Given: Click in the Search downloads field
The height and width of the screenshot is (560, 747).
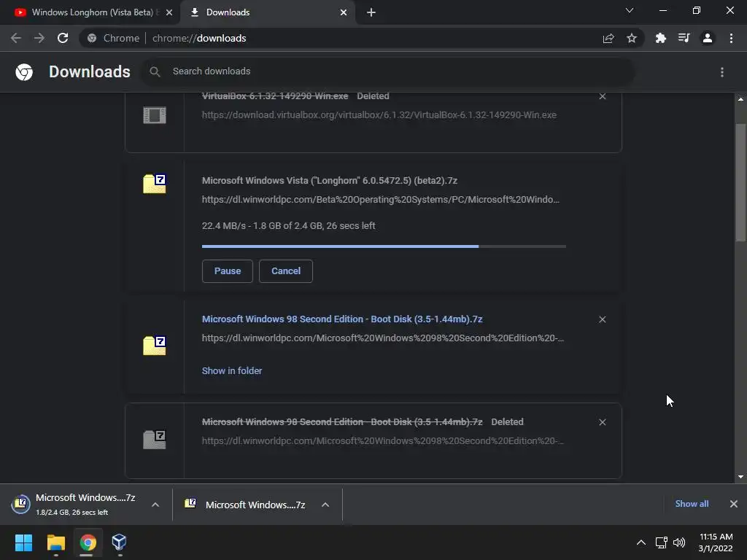Looking at the screenshot, I should point(388,71).
